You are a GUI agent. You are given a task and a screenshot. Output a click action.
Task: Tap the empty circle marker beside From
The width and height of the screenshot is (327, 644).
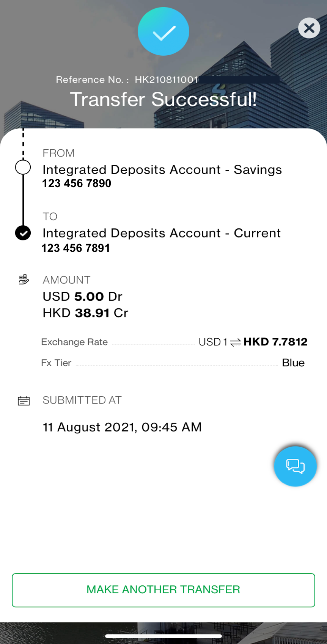(23, 167)
